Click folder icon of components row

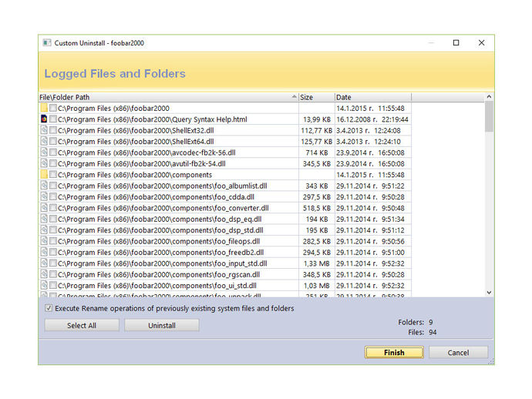click(44, 175)
